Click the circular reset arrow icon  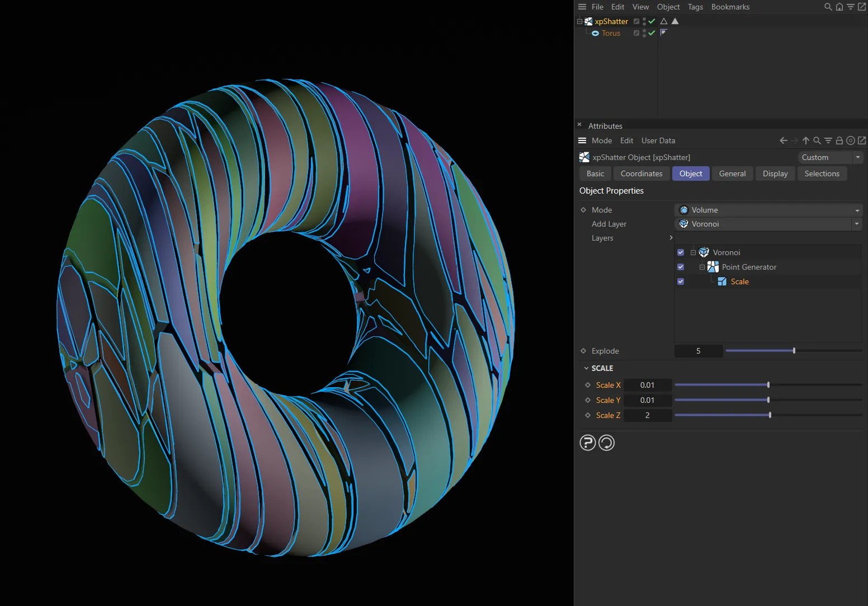[x=606, y=443]
